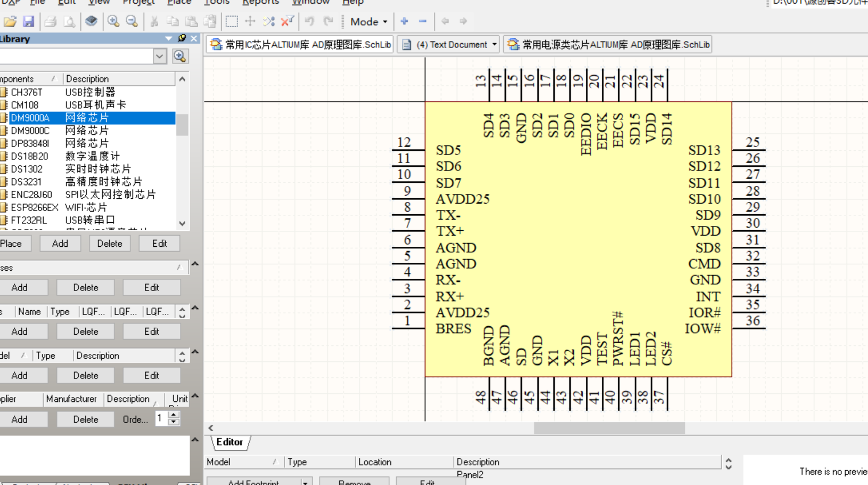868x485 pixels.
Task: Collapse the supplier details area arrow
Action: [195, 440]
